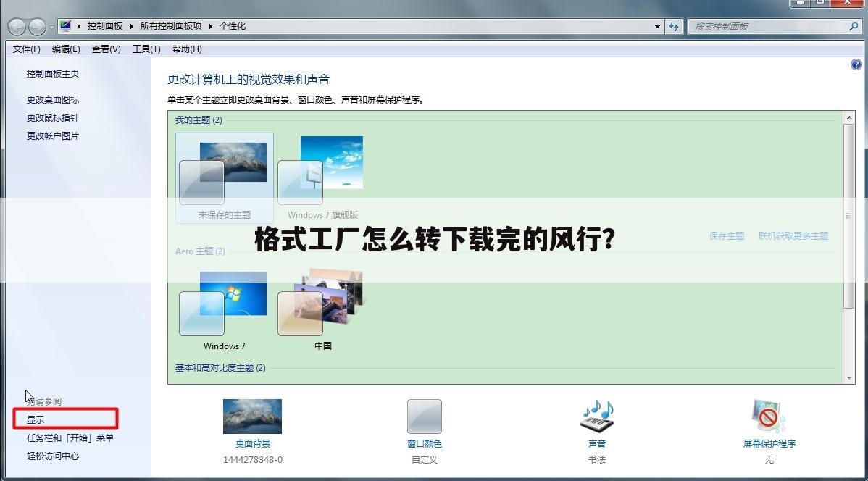Open help with the blue question mark icon
Viewport: 868px width, 481px height.
pos(856,64)
